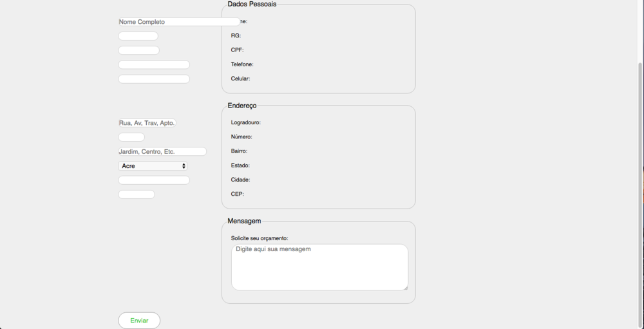644x329 pixels.
Task: Focus the input field aligned with CEP
Action: tap(136, 194)
